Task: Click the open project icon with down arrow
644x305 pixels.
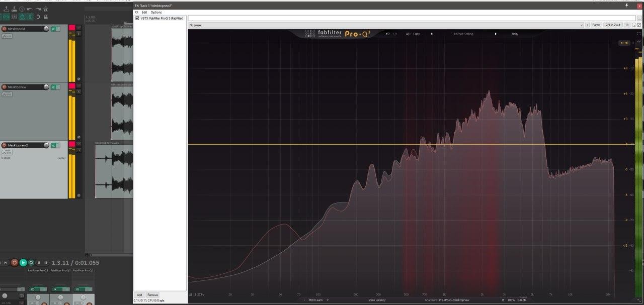Action: [14, 9]
